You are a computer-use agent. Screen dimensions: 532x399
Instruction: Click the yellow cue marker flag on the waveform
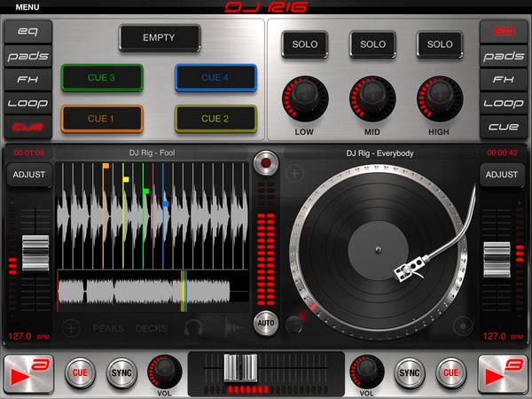click(x=126, y=179)
